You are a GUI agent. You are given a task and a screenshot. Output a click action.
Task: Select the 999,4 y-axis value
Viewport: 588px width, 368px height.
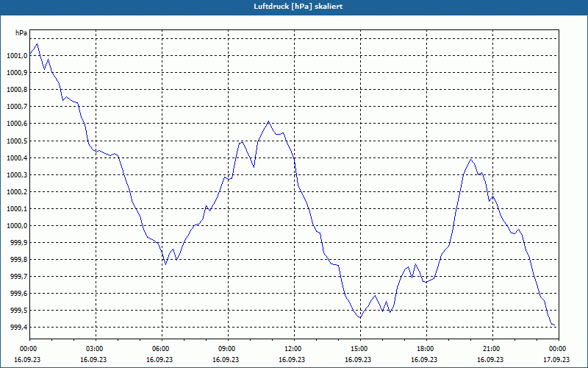click(x=18, y=328)
